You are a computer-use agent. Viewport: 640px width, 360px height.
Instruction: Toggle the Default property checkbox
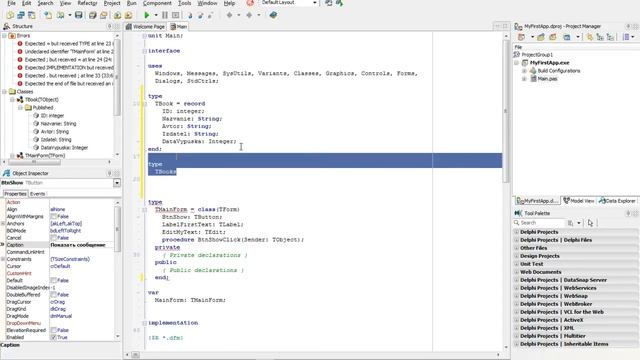click(x=53, y=280)
